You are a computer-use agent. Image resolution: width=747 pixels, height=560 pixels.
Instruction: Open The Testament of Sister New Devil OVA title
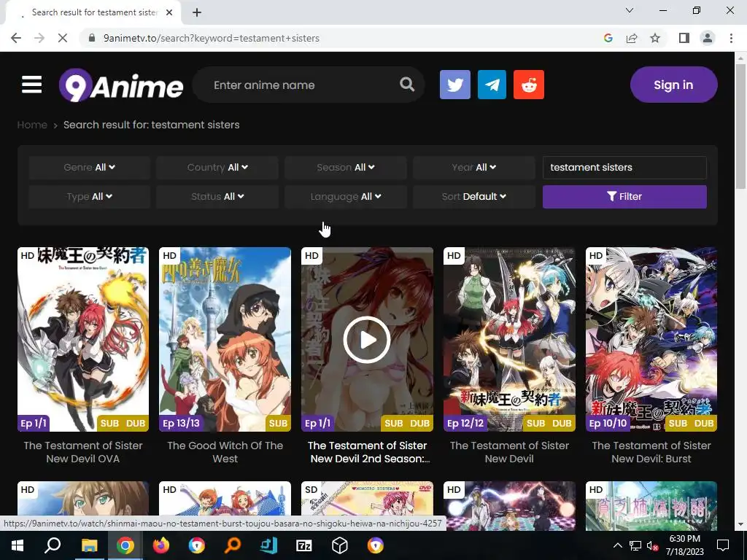click(83, 452)
